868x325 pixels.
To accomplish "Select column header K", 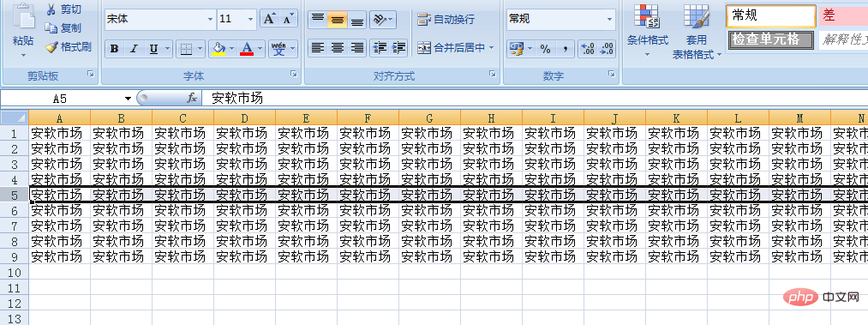I will [x=676, y=117].
